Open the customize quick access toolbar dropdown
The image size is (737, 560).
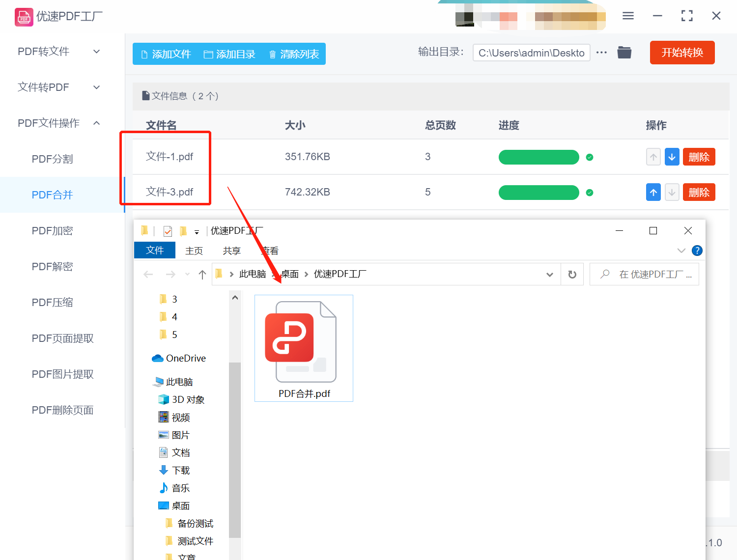pos(197,232)
